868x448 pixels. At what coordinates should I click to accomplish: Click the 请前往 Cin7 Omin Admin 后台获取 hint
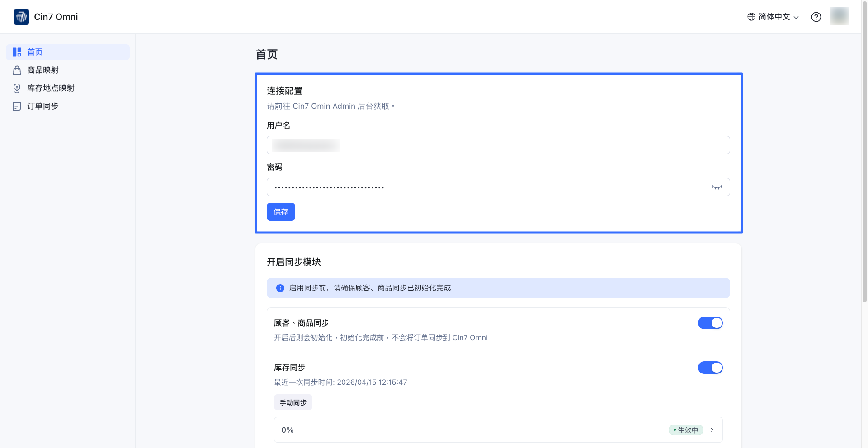330,106
